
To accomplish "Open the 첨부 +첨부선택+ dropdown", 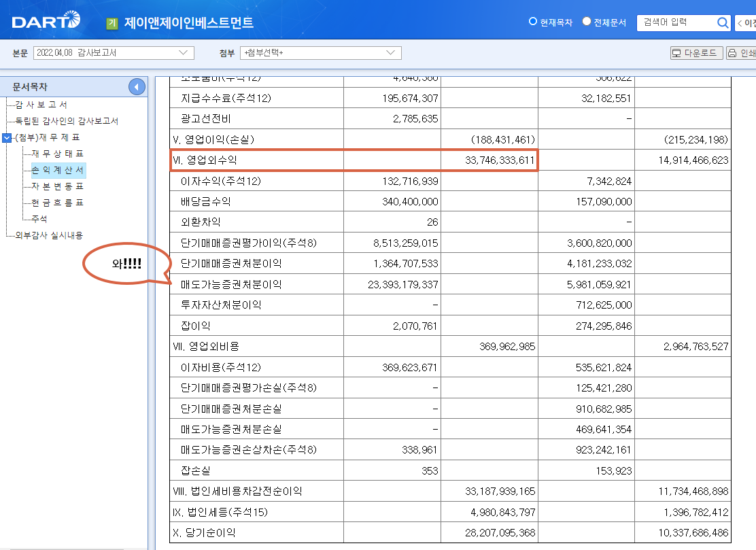I will point(321,53).
